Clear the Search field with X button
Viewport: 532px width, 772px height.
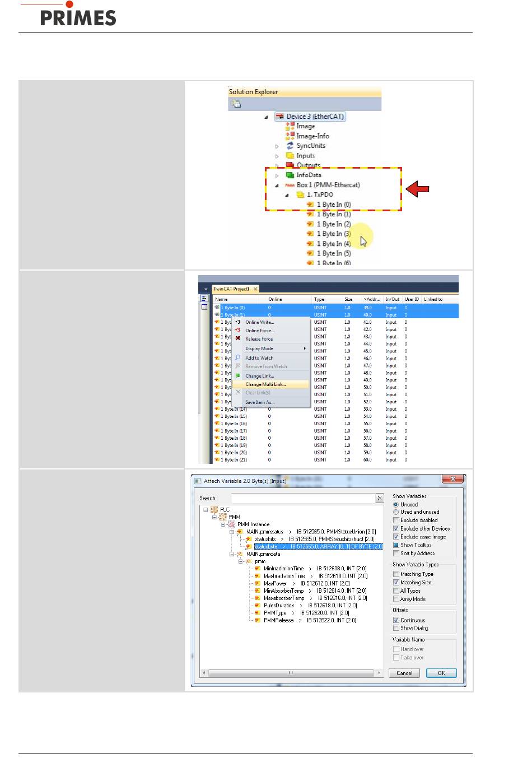coord(380,498)
